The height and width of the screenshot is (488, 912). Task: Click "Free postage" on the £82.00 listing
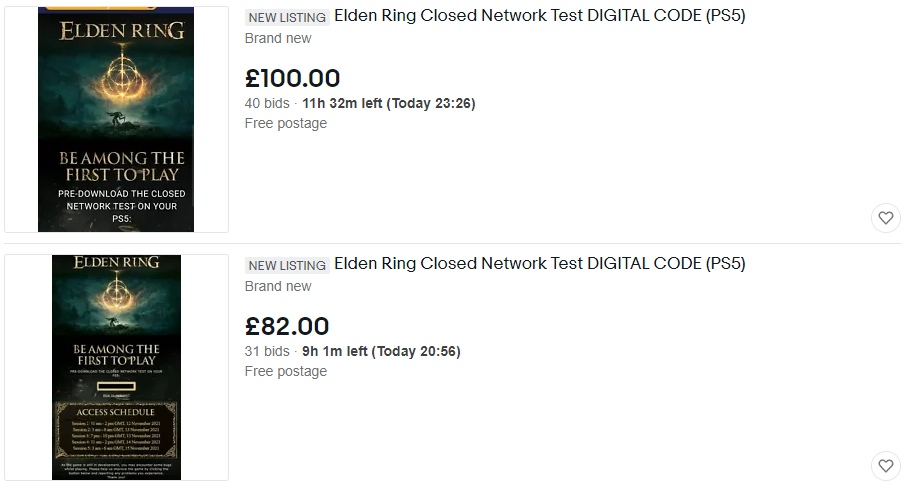[286, 371]
